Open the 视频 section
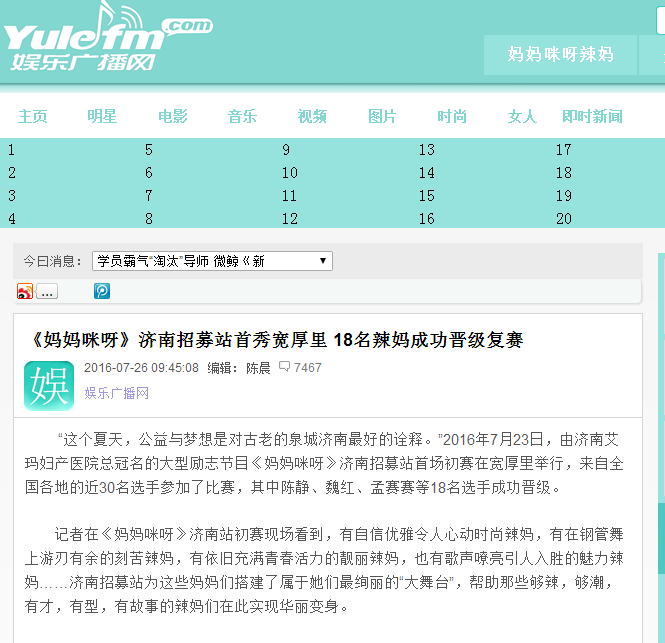Viewport: 665px width, 643px height. coord(312,116)
